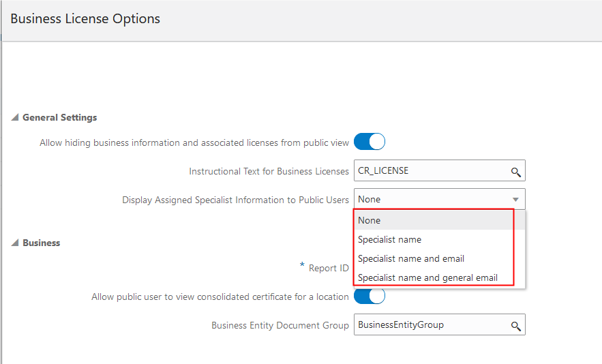The image size is (602, 364).
Task: Click the Business Entity Document Group label
Action: point(280,325)
